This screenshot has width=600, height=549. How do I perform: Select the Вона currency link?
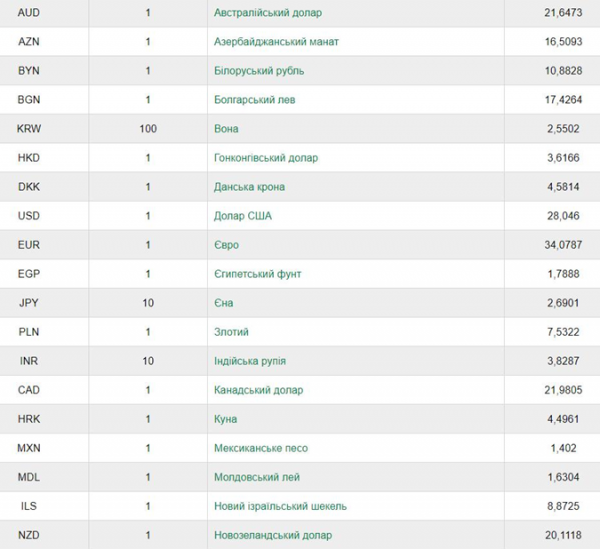coord(226,129)
